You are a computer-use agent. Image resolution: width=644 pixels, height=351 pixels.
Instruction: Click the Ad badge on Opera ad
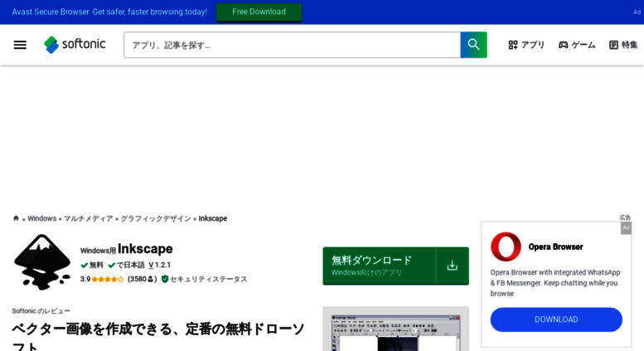[x=626, y=227]
